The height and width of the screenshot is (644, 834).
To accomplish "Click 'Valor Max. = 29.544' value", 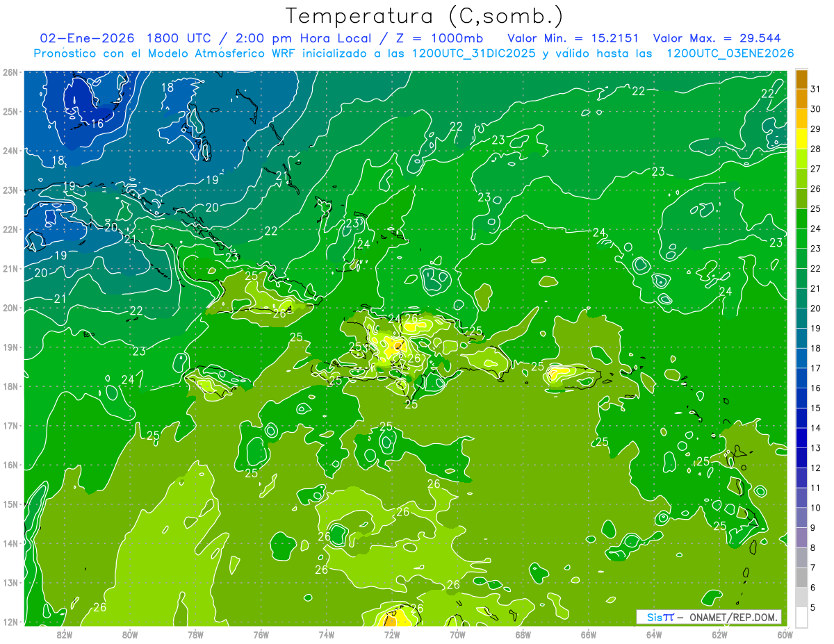I will pyautogui.click(x=717, y=38).
